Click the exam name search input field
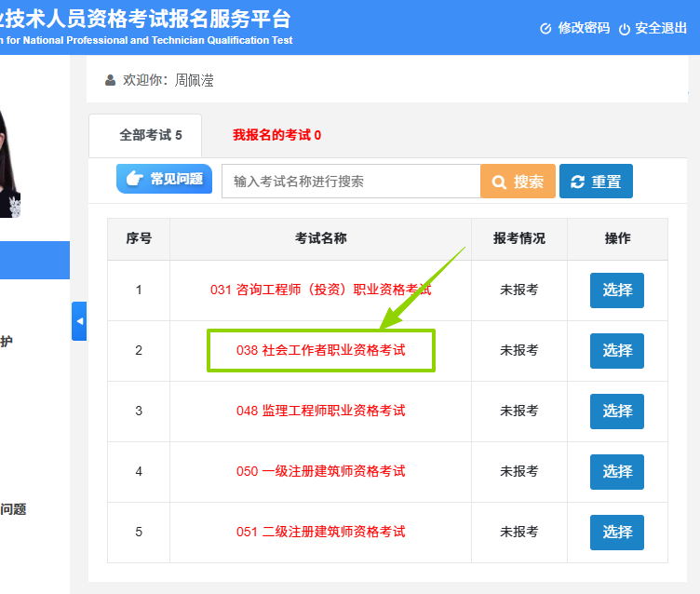This screenshot has width=700, height=594. (350, 182)
